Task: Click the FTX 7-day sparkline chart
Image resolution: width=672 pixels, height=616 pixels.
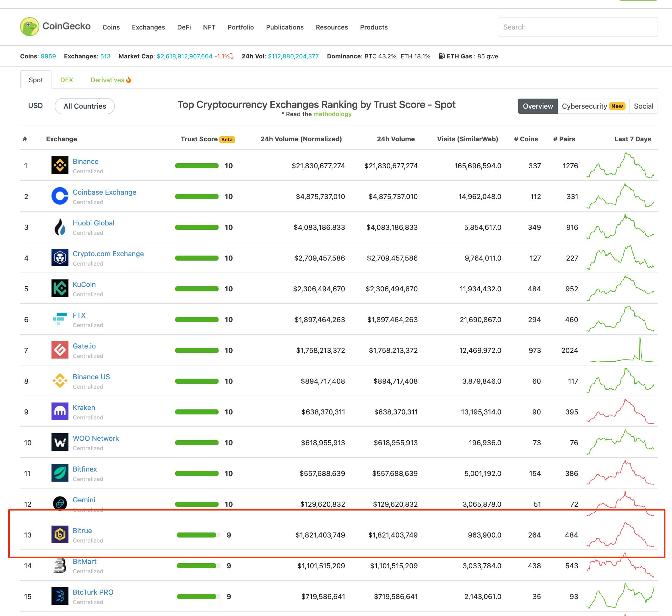Action: coord(620,319)
